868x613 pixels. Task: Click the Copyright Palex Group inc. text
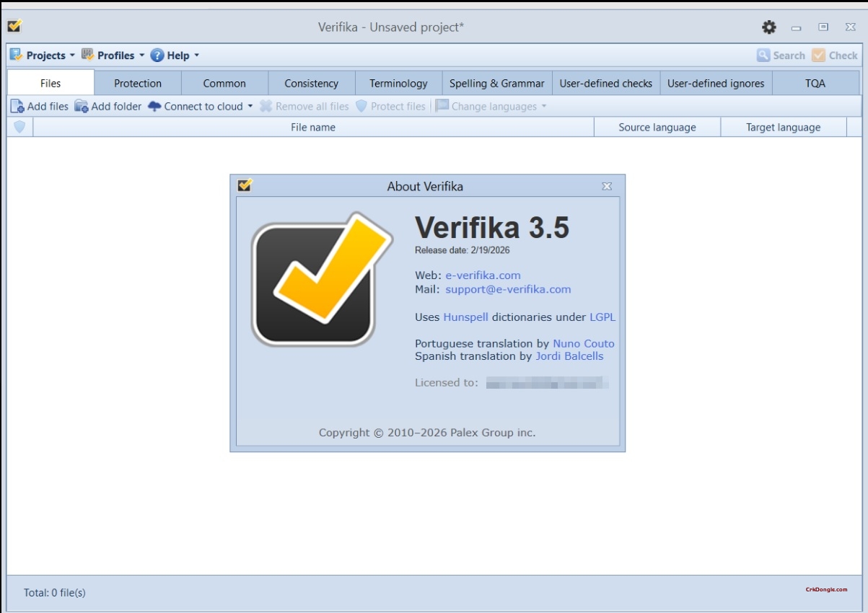pos(427,433)
